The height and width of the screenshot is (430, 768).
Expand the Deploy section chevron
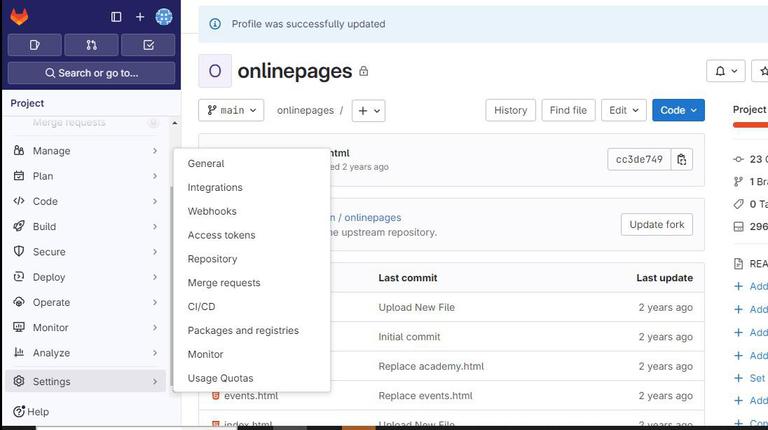tap(155, 277)
